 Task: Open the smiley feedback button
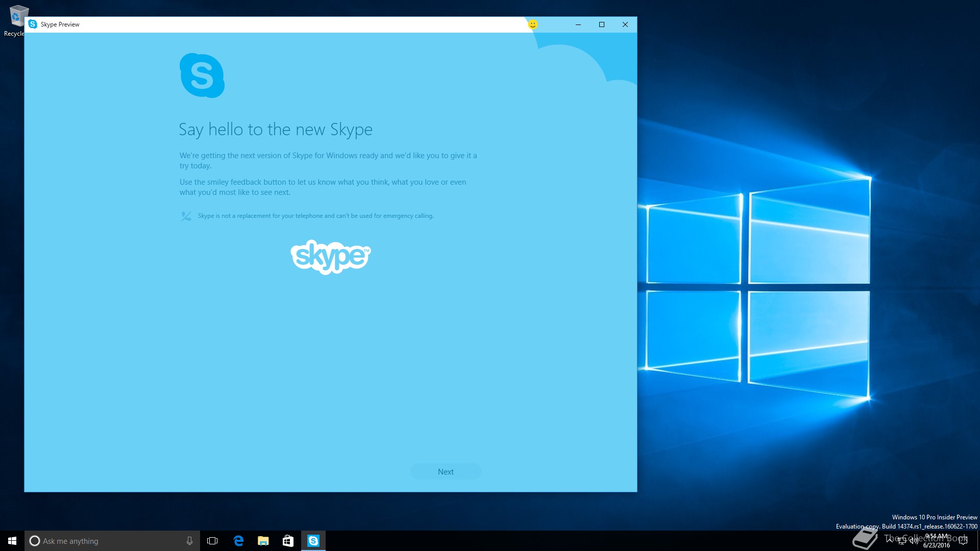pyautogui.click(x=532, y=24)
